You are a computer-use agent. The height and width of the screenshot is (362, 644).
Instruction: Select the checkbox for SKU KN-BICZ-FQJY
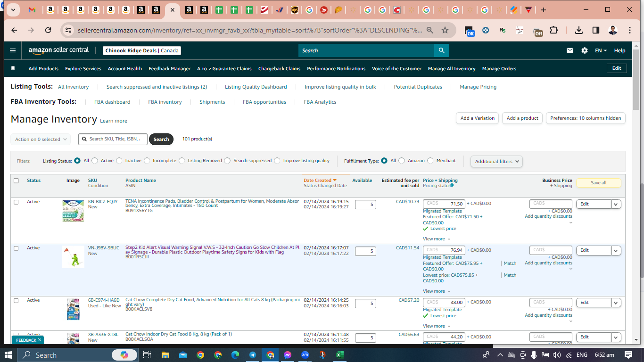[x=16, y=202]
